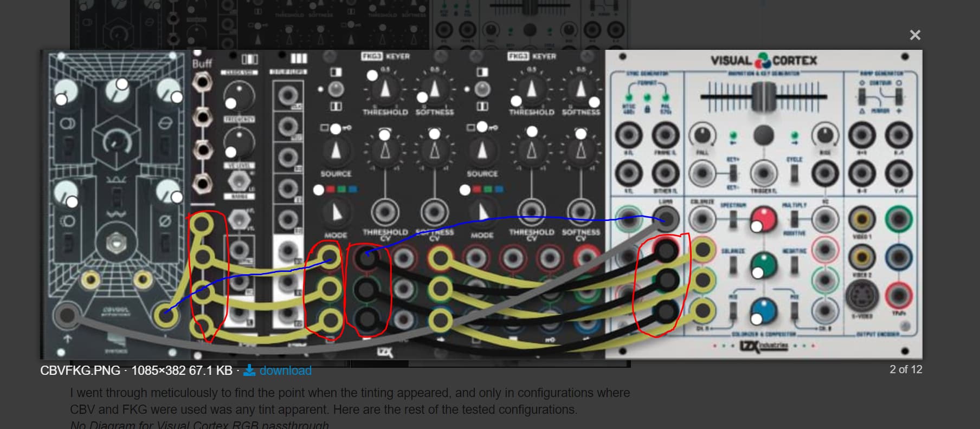Click the Fall knob on Visual Cortex

[702, 134]
